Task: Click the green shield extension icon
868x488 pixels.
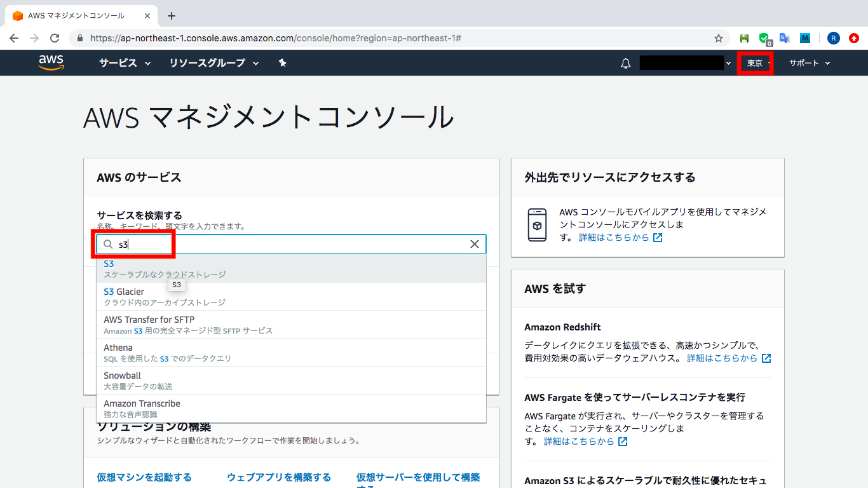Action: pos(764,38)
